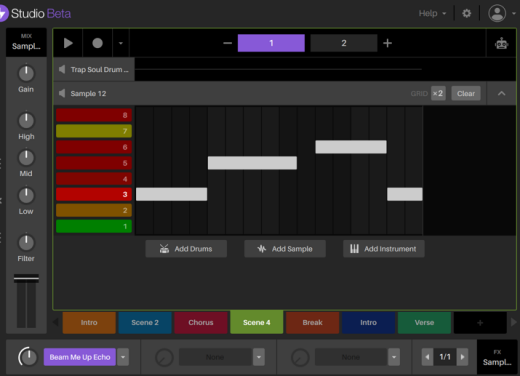
Task: Select bar 1 in the transport
Action: tap(271, 43)
